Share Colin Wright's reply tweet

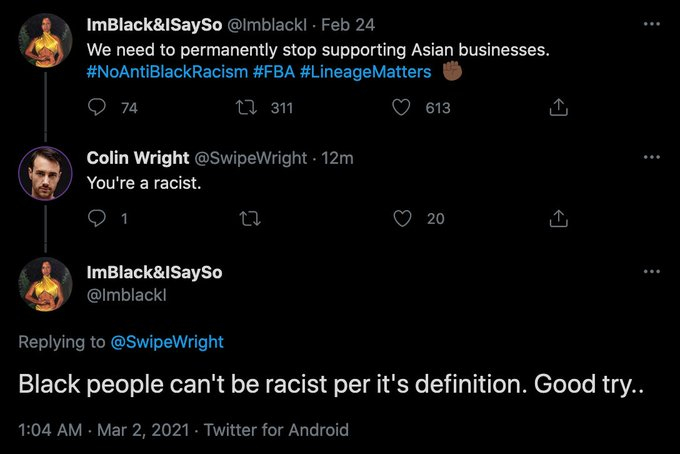click(x=559, y=218)
